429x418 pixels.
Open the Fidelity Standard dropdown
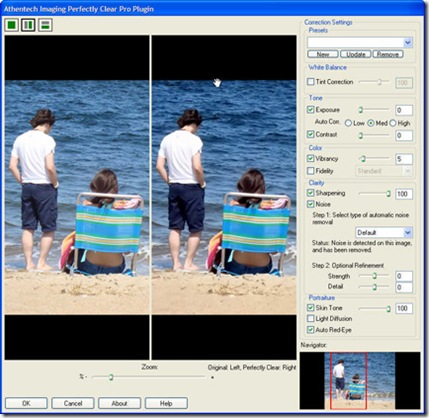coord(407,171)
